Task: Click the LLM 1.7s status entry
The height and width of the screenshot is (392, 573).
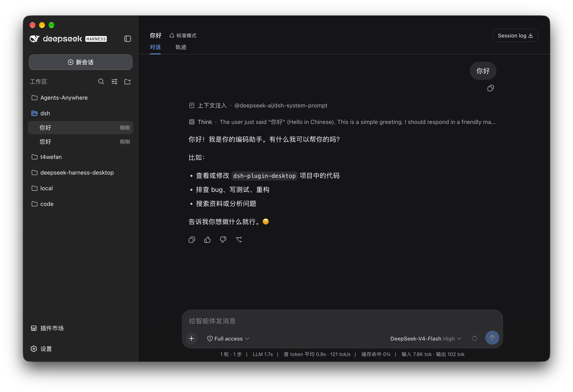Action: click(263, 354)
